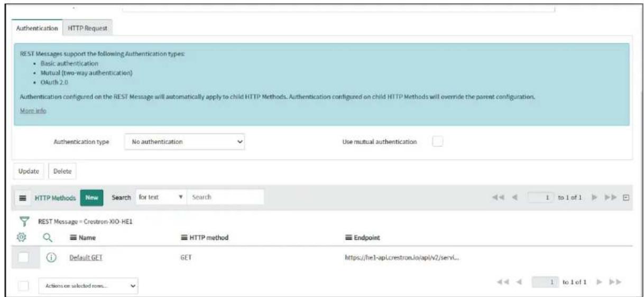Click the list Search text field
The image size is (644, 297).
click(x=225, y=197)
